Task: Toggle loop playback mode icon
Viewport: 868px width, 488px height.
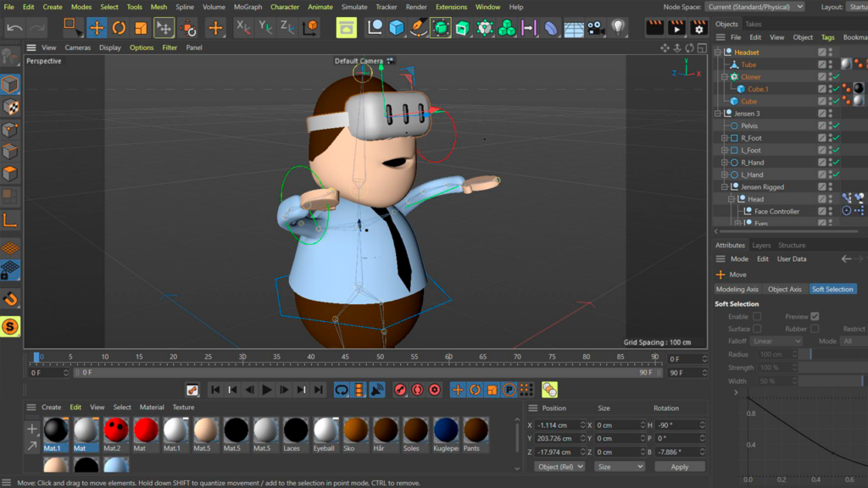Action: click(342, 390)
